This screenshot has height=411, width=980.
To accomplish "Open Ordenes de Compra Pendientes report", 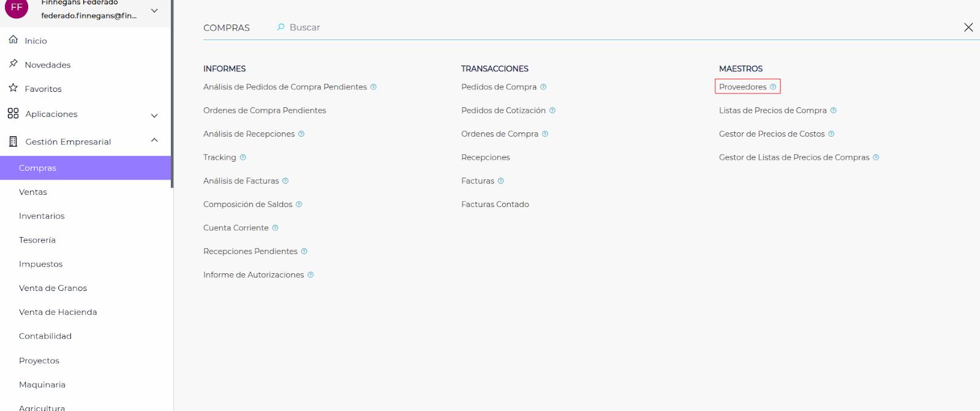I will tap(265, 110).
